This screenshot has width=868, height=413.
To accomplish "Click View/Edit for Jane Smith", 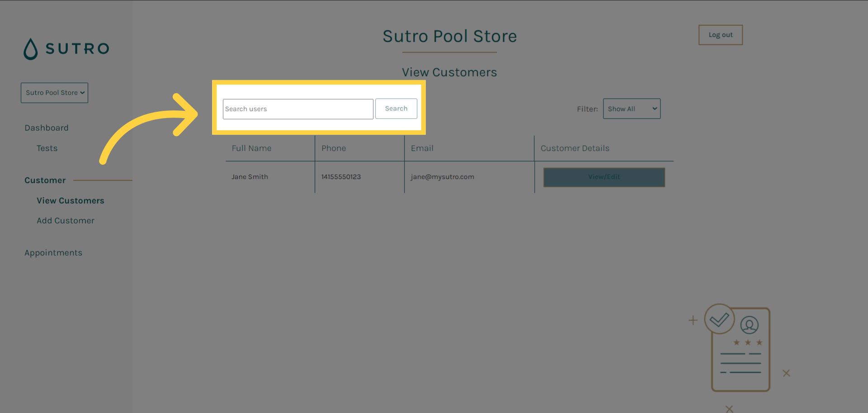I will pyautogui.click(x=604, y=177).
